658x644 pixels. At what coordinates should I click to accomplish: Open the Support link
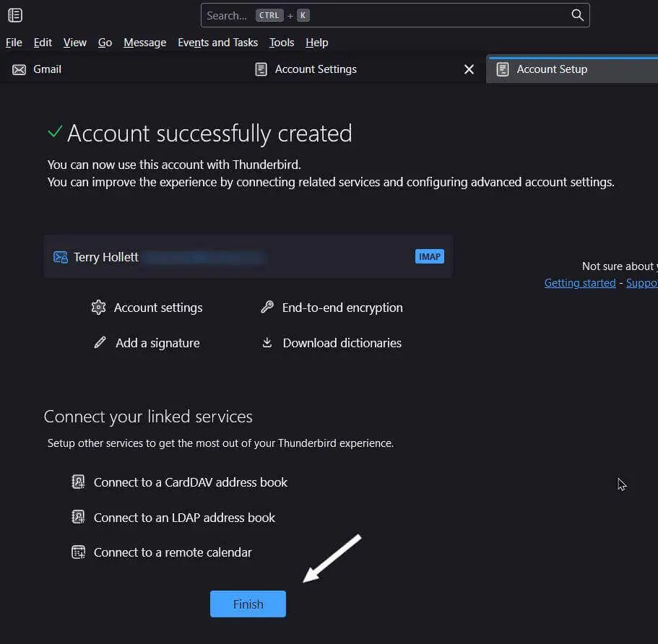pos(642,283)
